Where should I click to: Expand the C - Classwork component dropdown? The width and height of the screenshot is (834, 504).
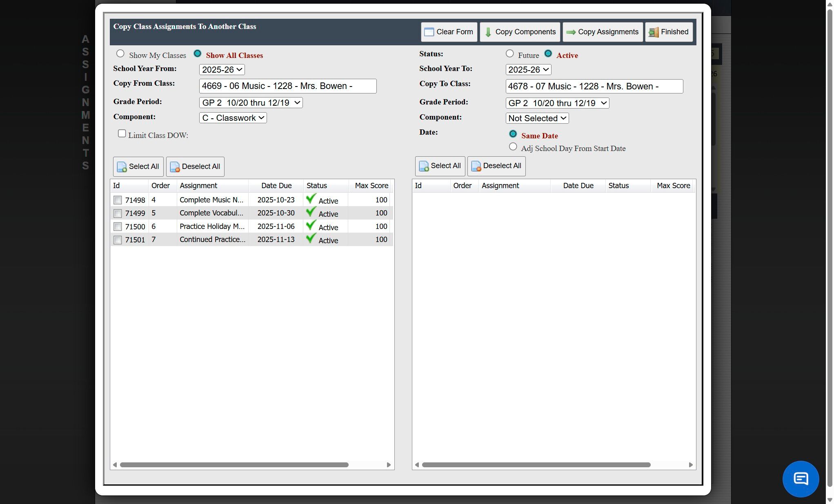233,118
